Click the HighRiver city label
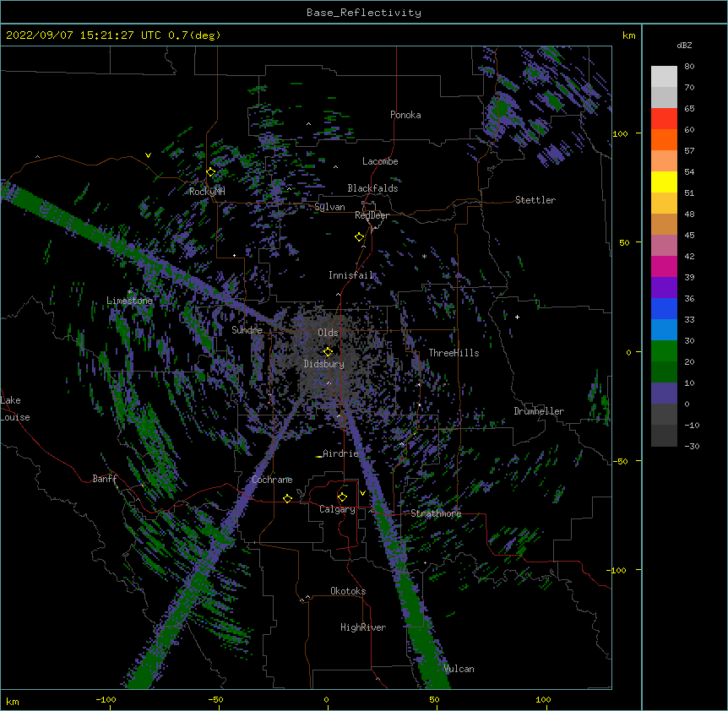The image size is (728, 711). point(363,627)
